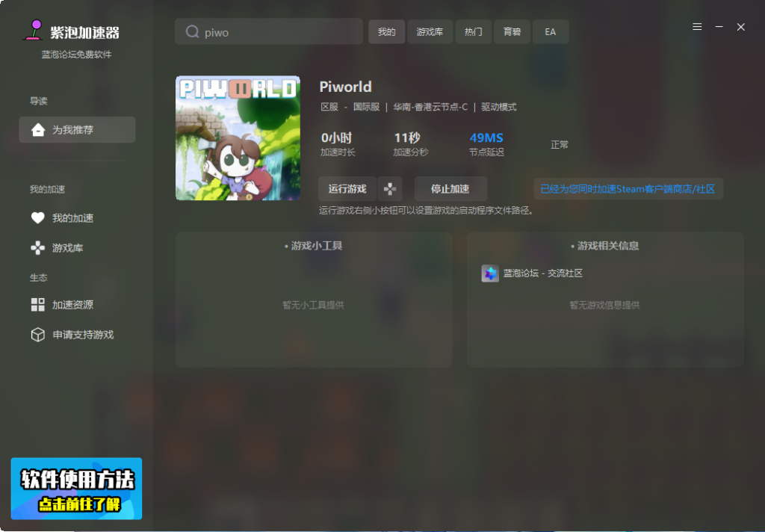Close the accelerator window

click(x=741, y=27)
